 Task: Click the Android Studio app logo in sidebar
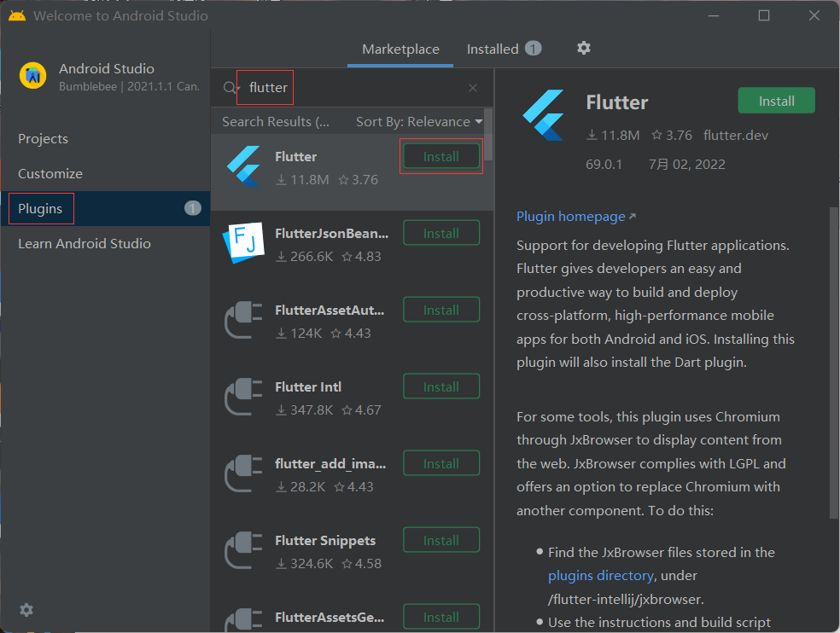point(32,76)
